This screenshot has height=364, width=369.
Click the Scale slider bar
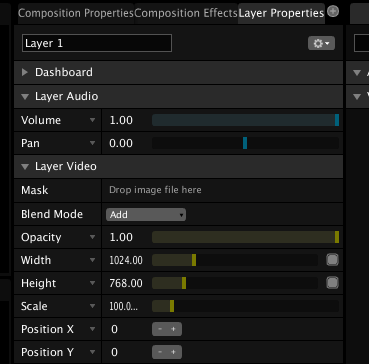pos(245,306)
